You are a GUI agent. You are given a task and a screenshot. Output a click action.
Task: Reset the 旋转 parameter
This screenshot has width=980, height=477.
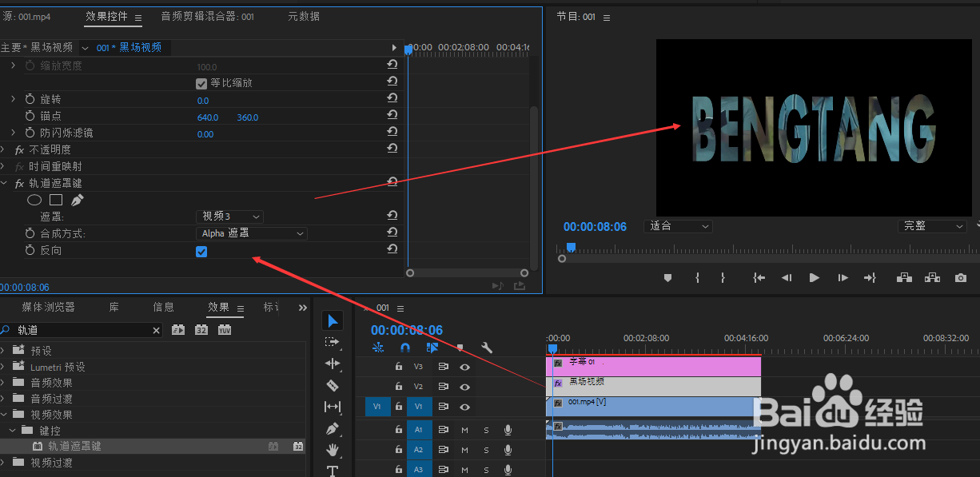click(x=392, y=98)
